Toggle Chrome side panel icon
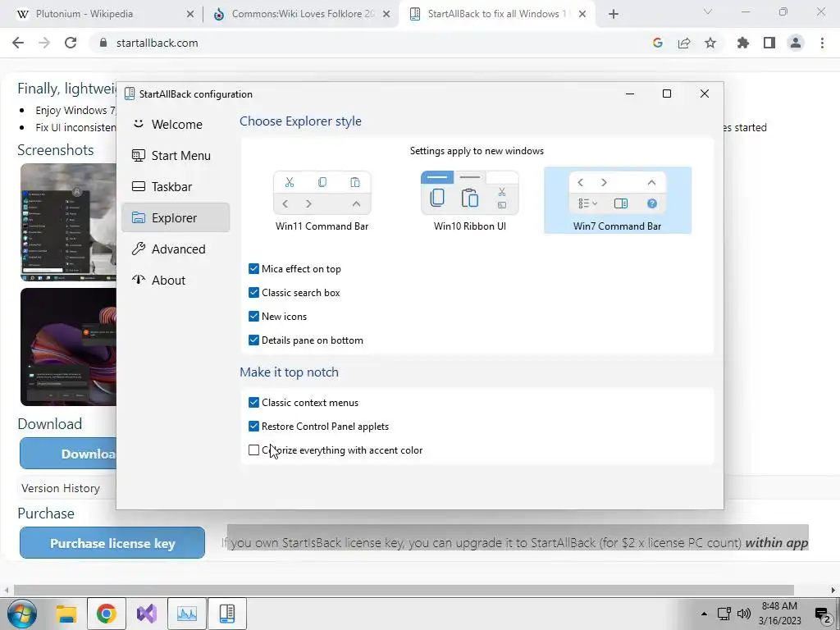The image size is (840, 630). tap(769, 43)
